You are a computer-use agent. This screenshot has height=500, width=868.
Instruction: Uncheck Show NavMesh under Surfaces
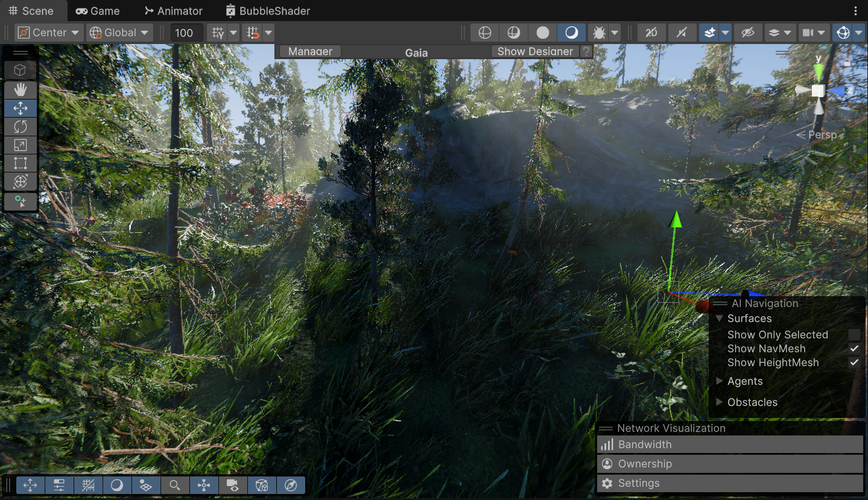pos(854,348)
